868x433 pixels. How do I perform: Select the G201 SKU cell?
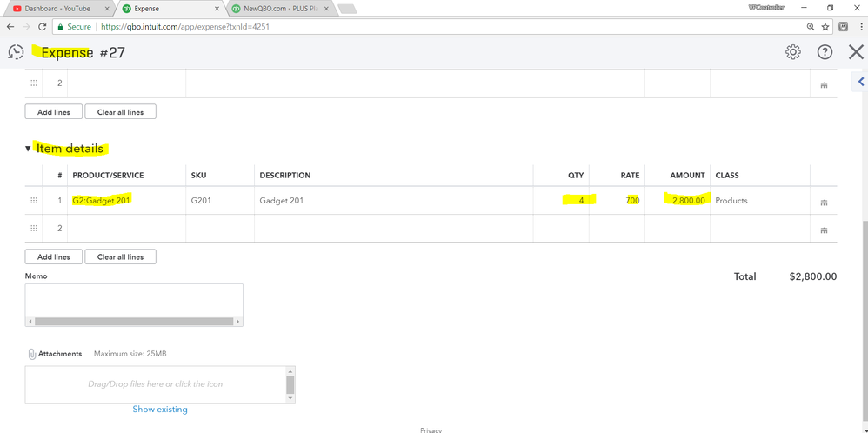click(220, 201)
